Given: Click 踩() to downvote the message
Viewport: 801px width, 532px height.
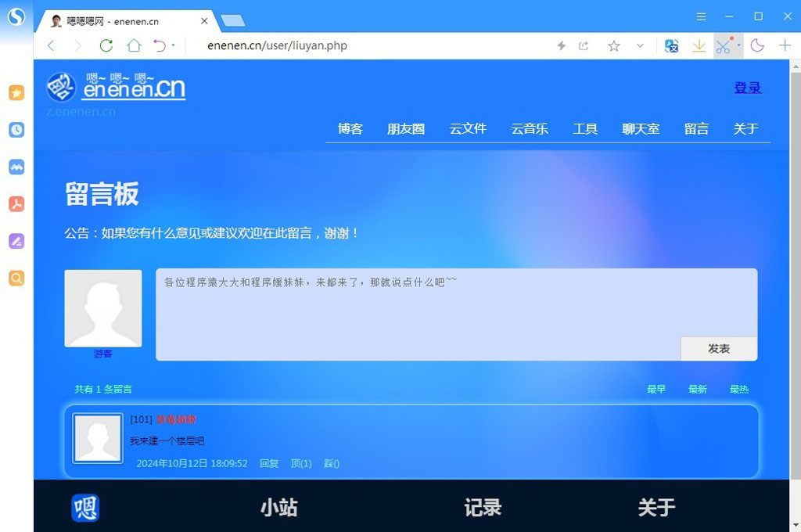Looking at the screenshot, I should 332,463.
